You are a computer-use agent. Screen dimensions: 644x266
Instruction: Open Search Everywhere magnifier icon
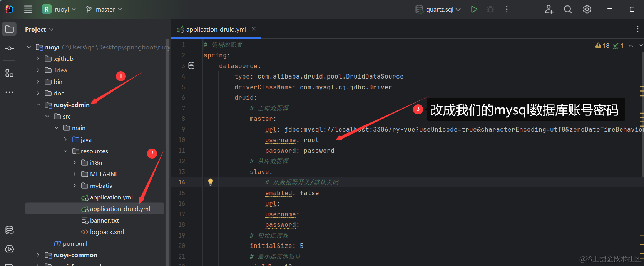[x=568, y=9]
